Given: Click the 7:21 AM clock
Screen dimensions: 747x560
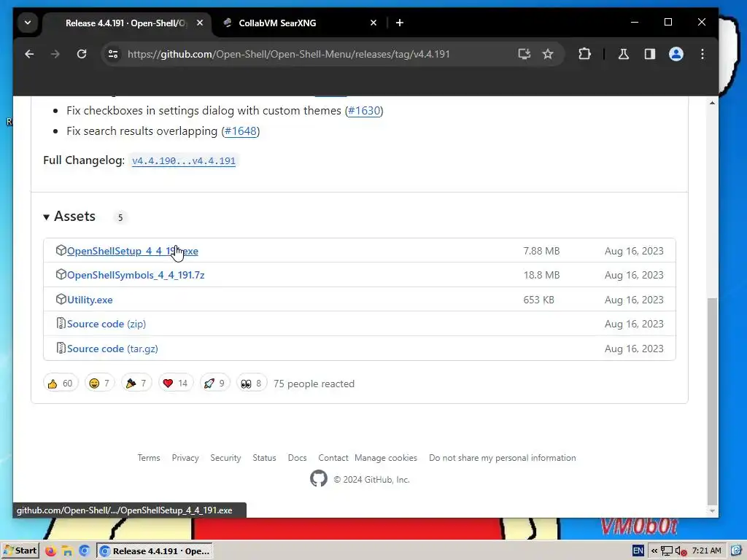Looking at the screenshot, I should 706,551.
